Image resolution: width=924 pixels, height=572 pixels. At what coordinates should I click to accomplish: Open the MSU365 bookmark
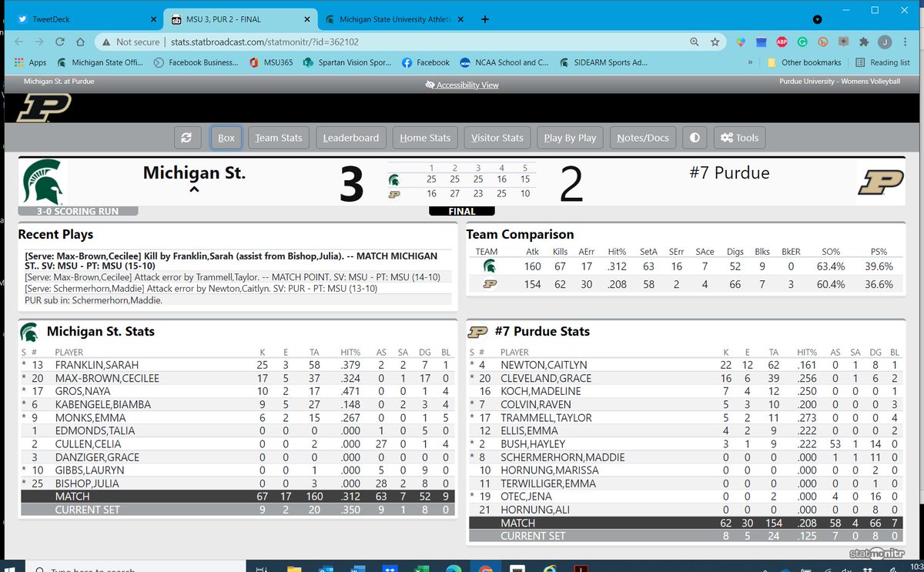270,62
